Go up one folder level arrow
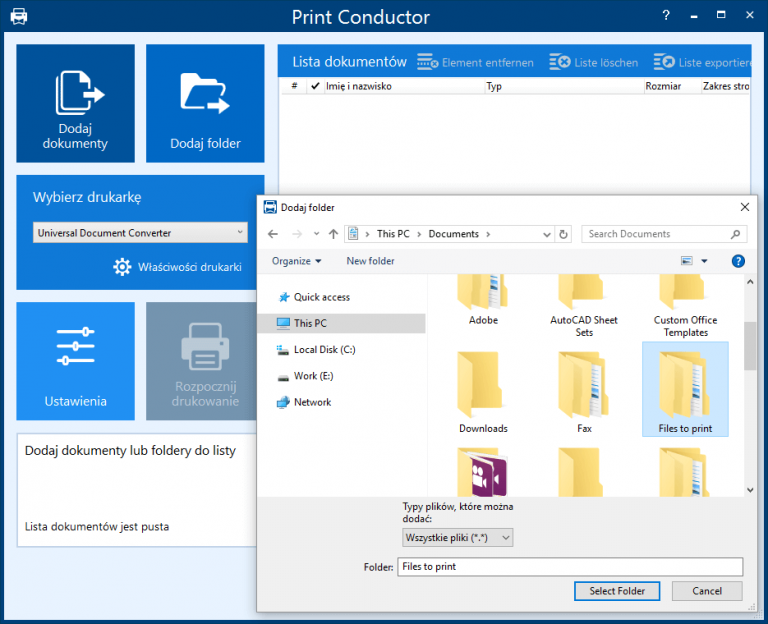 [x=334, y=234]
